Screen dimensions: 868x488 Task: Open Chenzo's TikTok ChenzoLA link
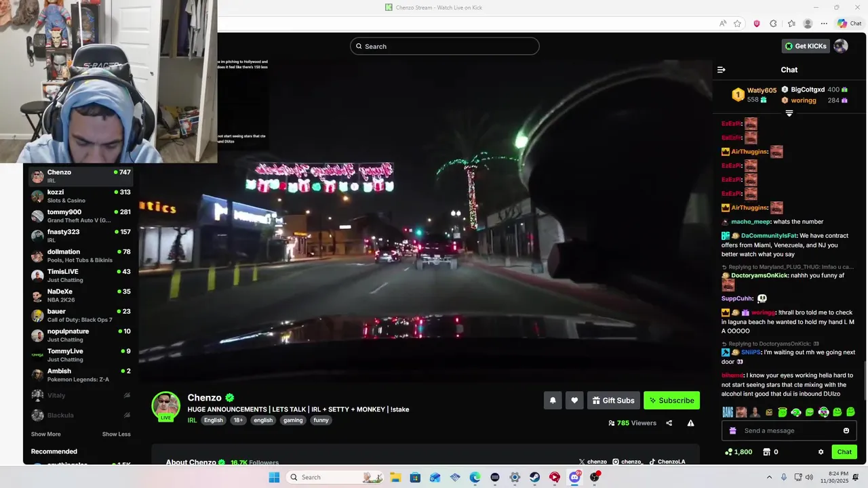point(667,462)
